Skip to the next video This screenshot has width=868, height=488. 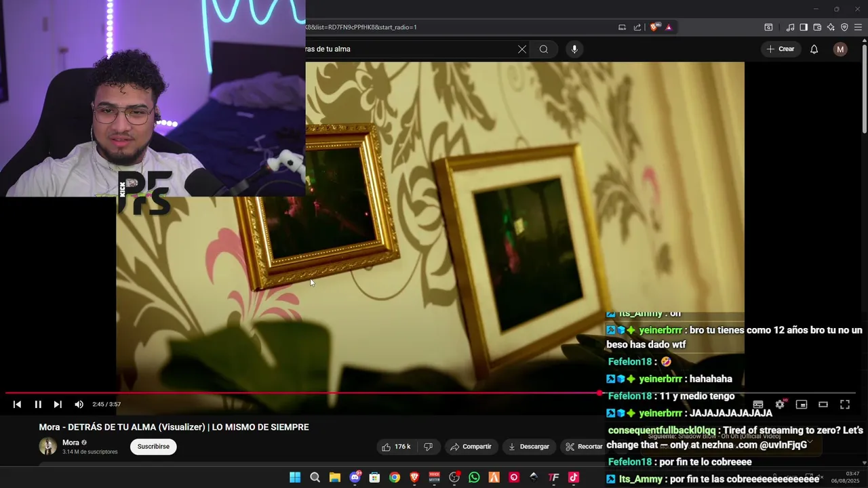tap(58, 405)
